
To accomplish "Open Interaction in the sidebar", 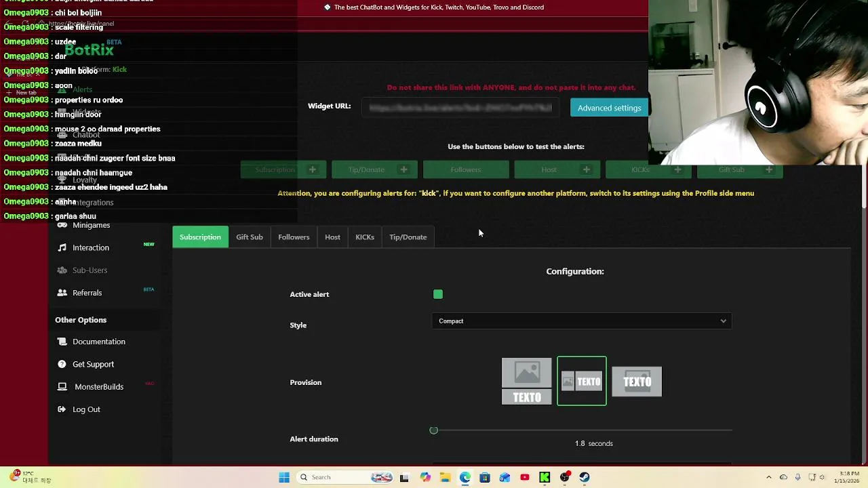I will 91,247.
